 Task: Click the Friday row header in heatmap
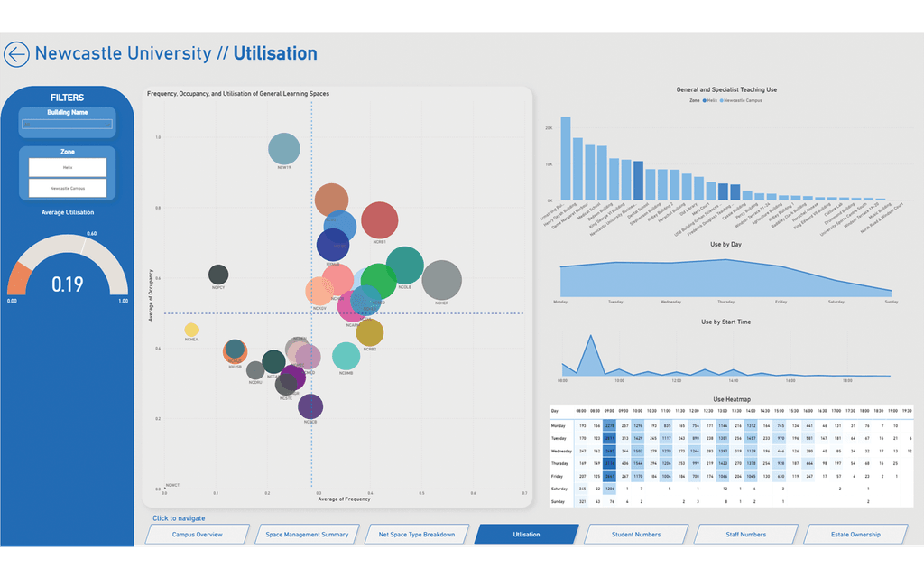(557, 477)
